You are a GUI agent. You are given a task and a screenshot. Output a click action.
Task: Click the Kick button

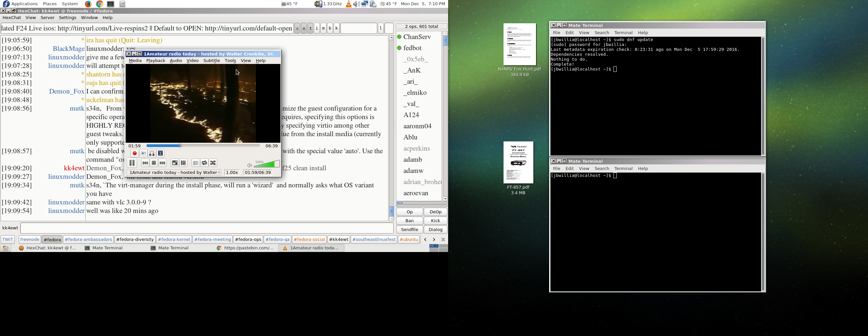[x=436, y=221]
